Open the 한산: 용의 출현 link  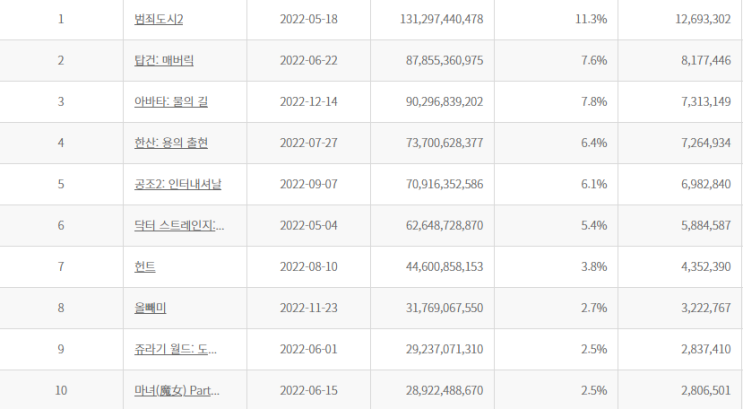tap(171, 143)
